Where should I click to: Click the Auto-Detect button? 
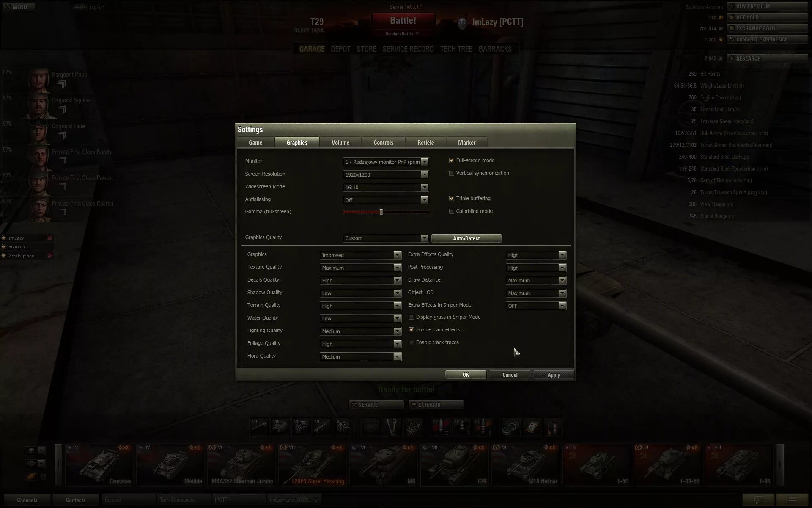pyautogui.click(x=466, y=238)
